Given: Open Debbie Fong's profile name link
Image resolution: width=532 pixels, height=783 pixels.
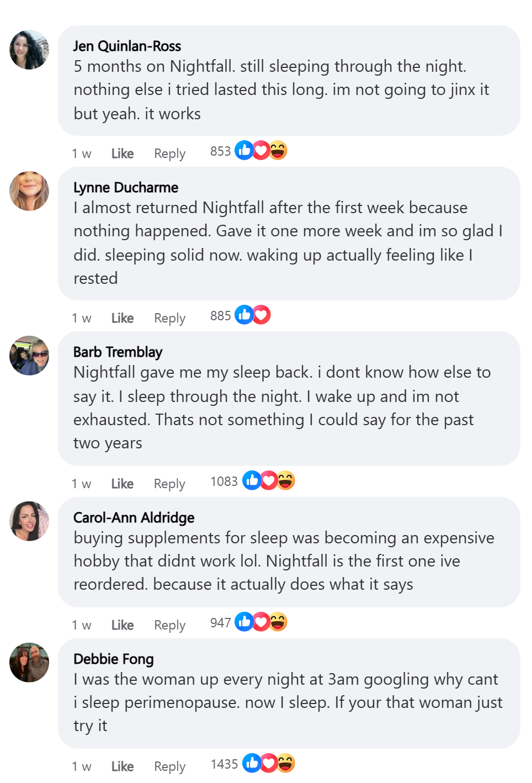Looking at the screenshot, I should click(x=114, y=659).
